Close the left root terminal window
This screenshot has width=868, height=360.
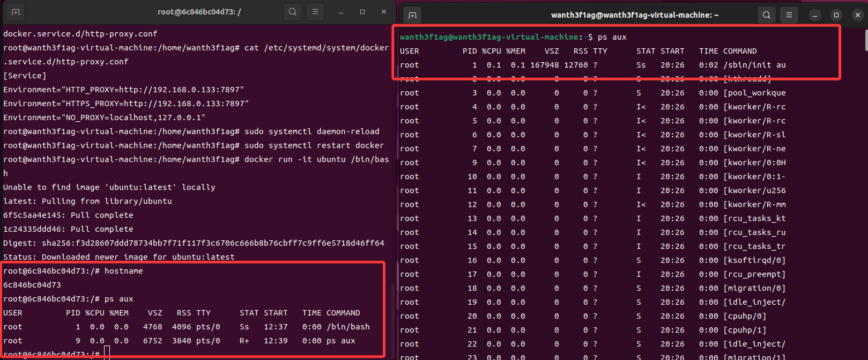[x=384, y=12]
